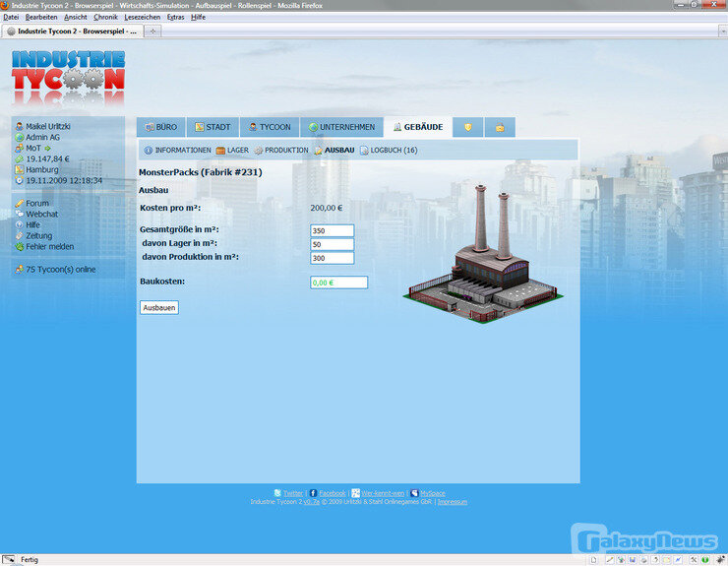Focus the Gesamtgröße in m² field
This screenshot has width=728, height=566.
click(x=332, y=230)
